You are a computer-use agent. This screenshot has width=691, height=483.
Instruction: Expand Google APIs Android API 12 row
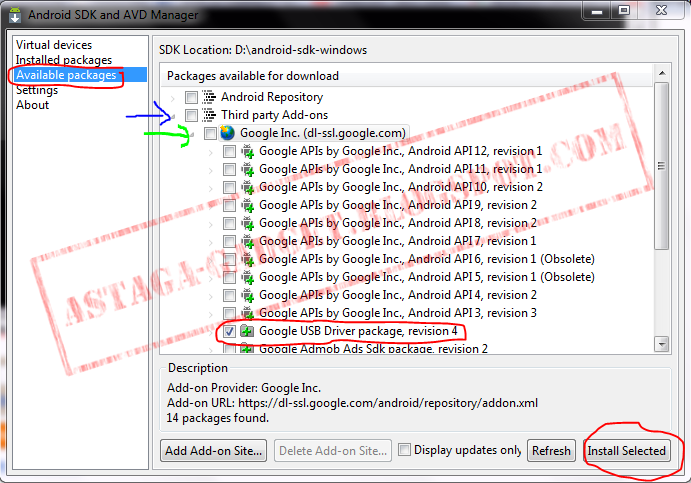pyautogui.click(x=211, y=152)
